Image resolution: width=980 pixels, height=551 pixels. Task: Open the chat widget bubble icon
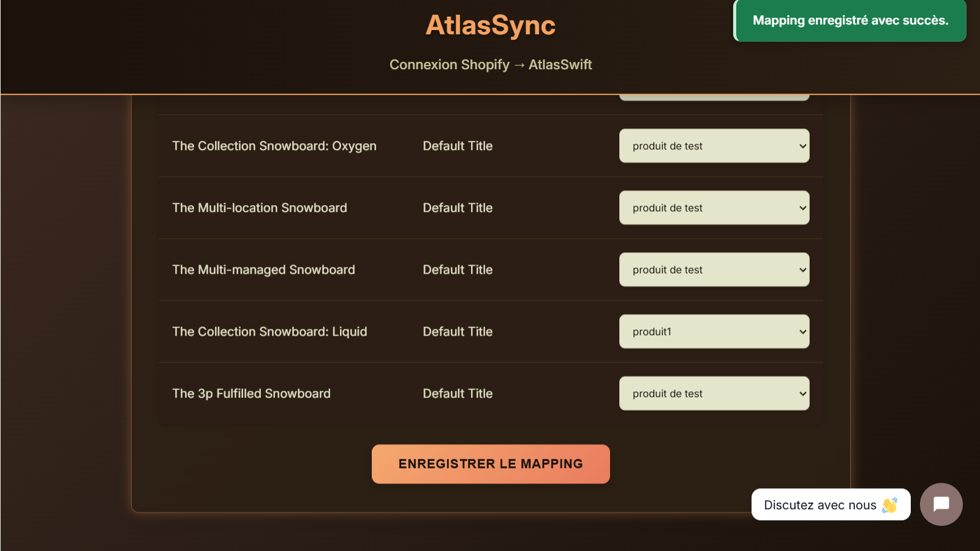941,504
